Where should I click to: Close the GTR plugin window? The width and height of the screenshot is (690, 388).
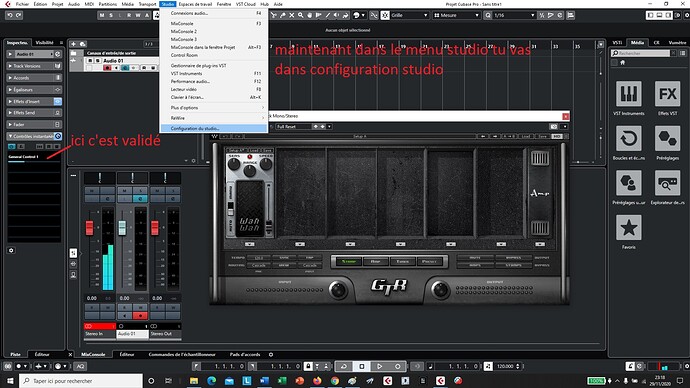tap(565, 116)
